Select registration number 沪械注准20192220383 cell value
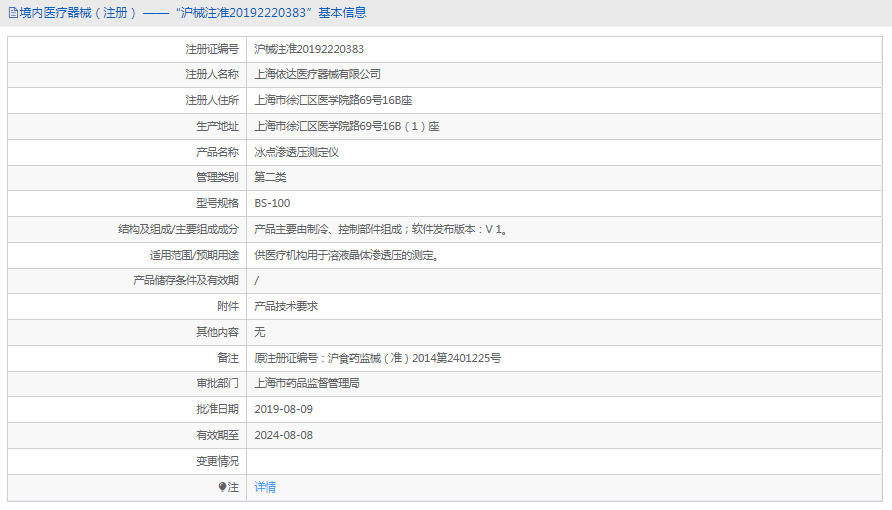Screen dimensions: 892x510 (x=309, y=49)
